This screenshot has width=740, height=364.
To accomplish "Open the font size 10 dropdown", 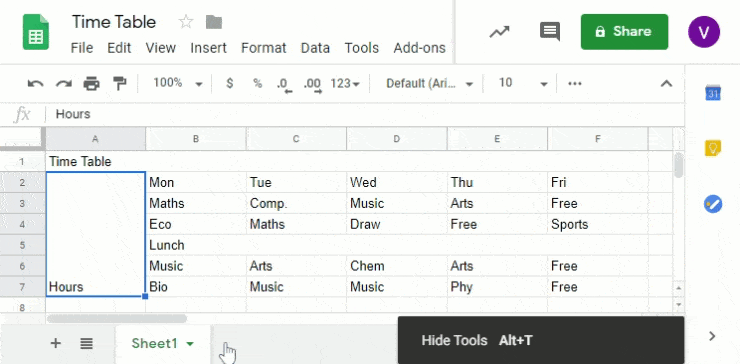I will 522,84.
